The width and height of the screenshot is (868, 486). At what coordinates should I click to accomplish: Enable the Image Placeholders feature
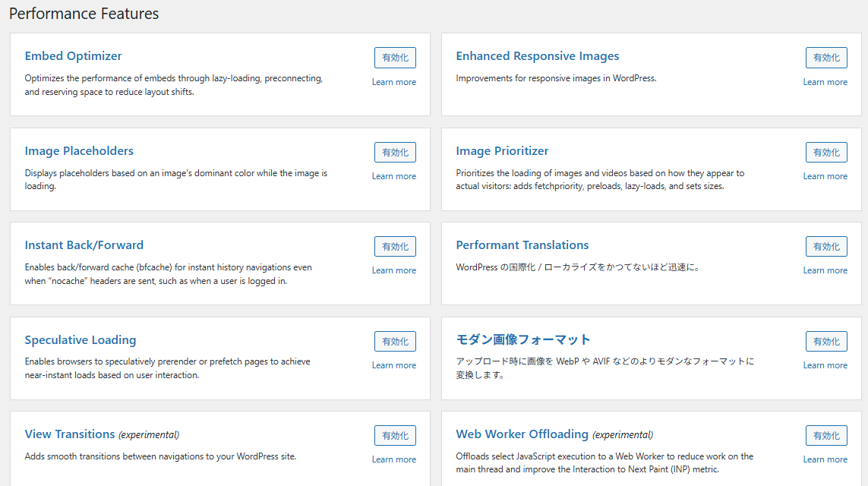[x=395, y=153]
